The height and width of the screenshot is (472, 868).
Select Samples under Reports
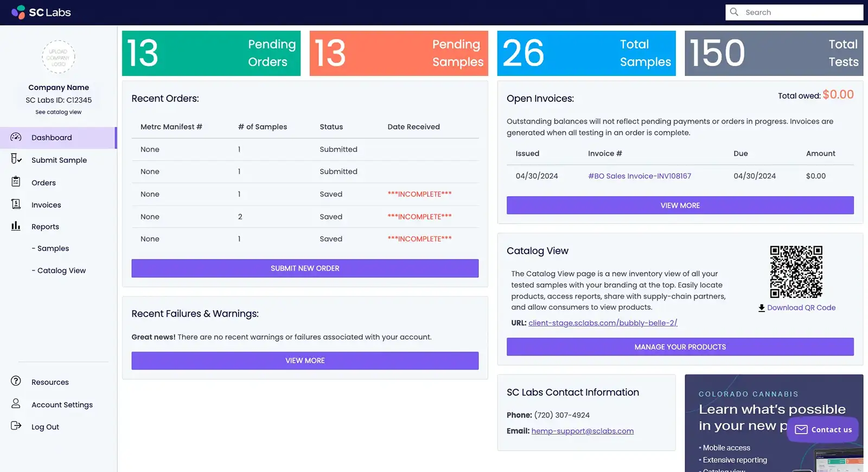[x=50, y=248]
